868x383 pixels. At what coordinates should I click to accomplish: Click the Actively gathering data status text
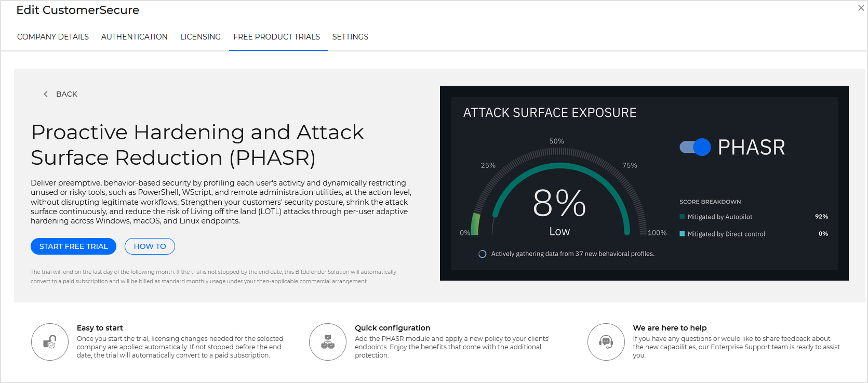(x=573, y=254)
